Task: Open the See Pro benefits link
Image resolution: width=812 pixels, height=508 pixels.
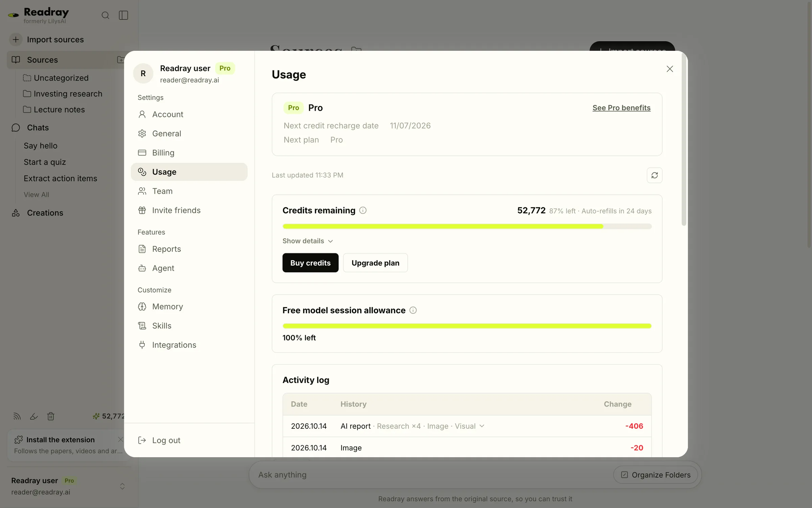Action: click(x=621, y=108)
